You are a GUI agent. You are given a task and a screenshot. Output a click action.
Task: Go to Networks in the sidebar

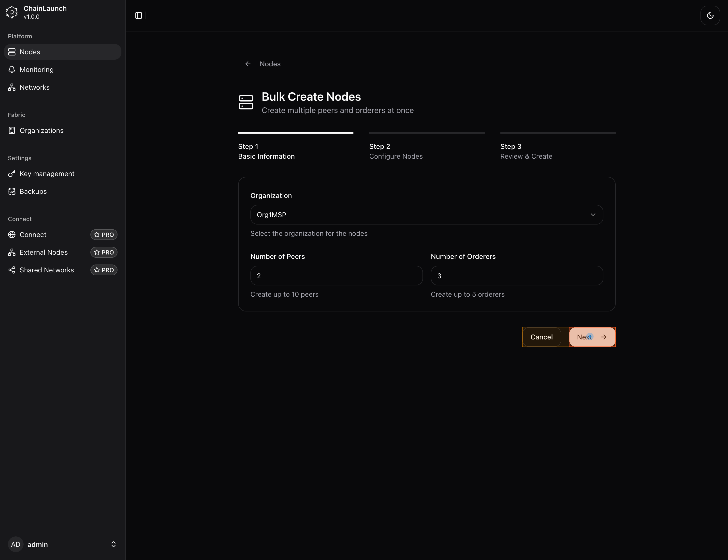click(x=34, y=87)
